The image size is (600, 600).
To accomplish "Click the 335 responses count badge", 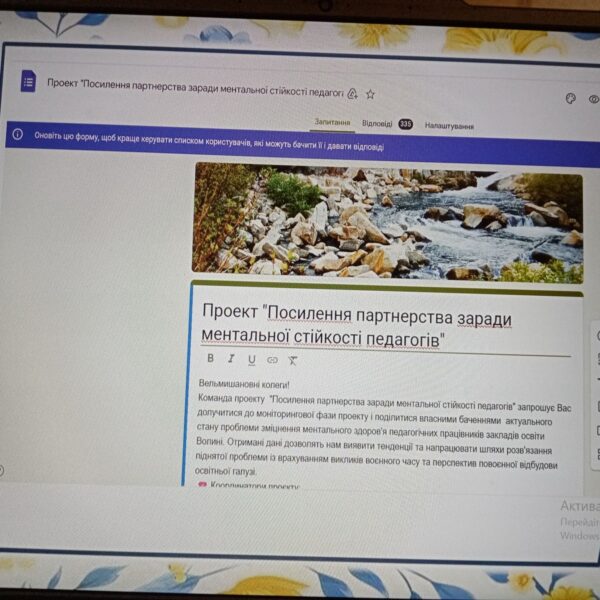I will click(405, 124).
